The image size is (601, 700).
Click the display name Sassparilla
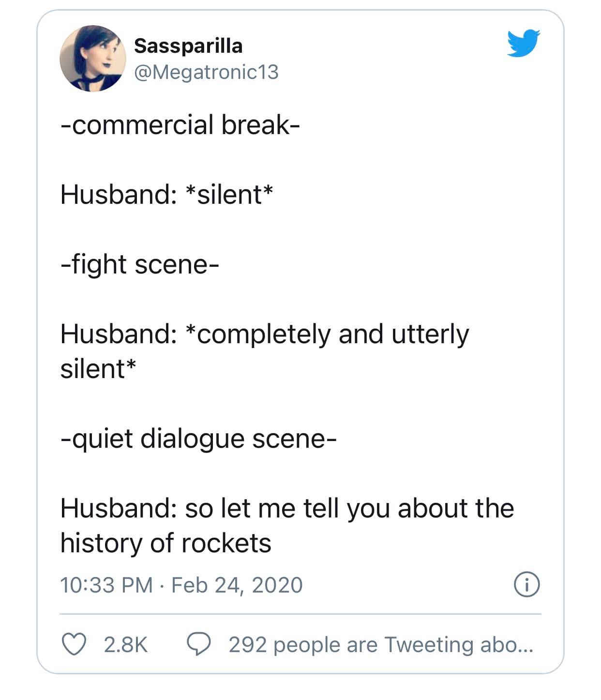click(188, 46)
